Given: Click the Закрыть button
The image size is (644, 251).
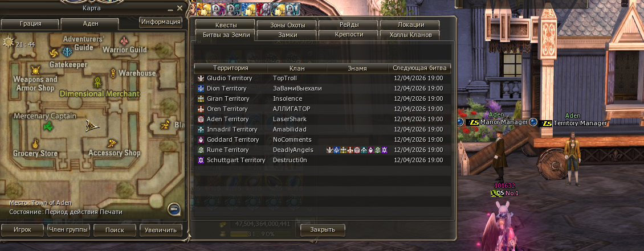Looking at the screenshot, I should (x=323, y=230).
